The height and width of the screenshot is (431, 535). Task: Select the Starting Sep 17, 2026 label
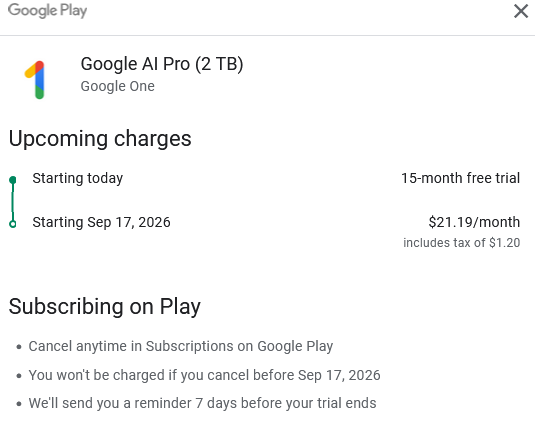tap(101, 222)
